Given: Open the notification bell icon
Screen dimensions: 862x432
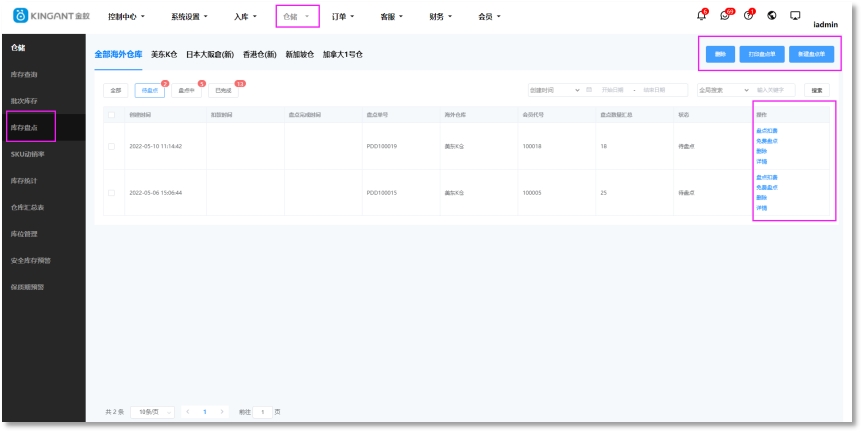Looking at the screenshot, I should coord(700,16).
